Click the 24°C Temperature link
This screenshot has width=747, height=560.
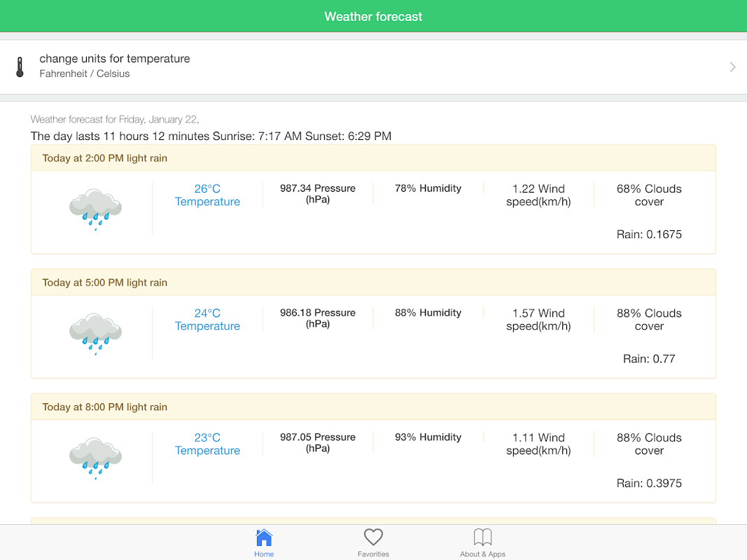point(207,320)
